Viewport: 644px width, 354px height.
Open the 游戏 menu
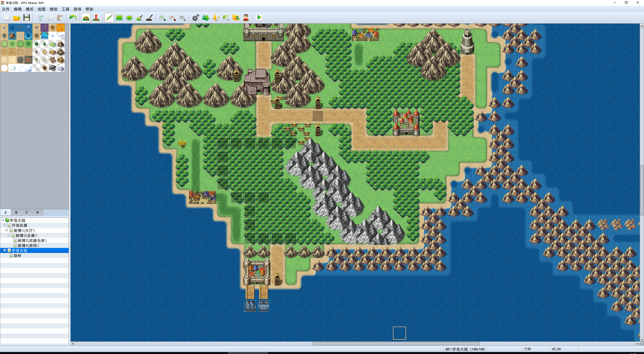tap(77, 9)
